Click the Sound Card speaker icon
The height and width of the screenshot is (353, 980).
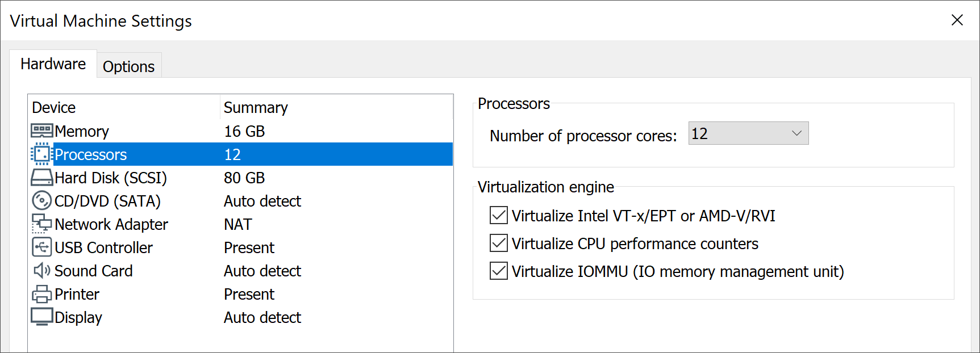42,271
